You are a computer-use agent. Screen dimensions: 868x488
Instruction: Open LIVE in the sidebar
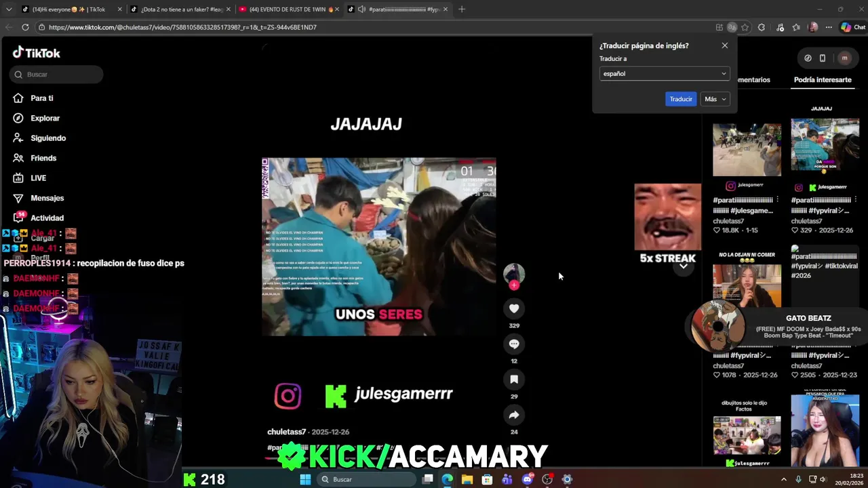[38, 178]
